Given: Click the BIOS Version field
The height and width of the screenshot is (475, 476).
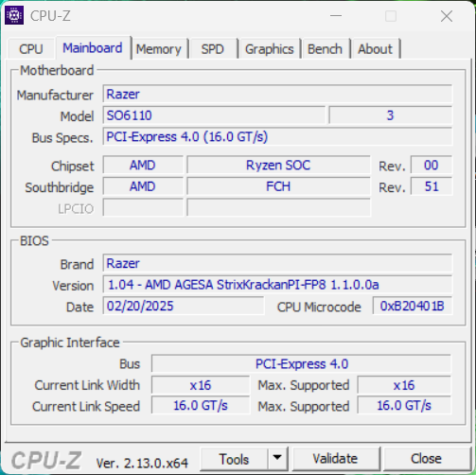Looking at the screenshot, I should click(277, 285).
